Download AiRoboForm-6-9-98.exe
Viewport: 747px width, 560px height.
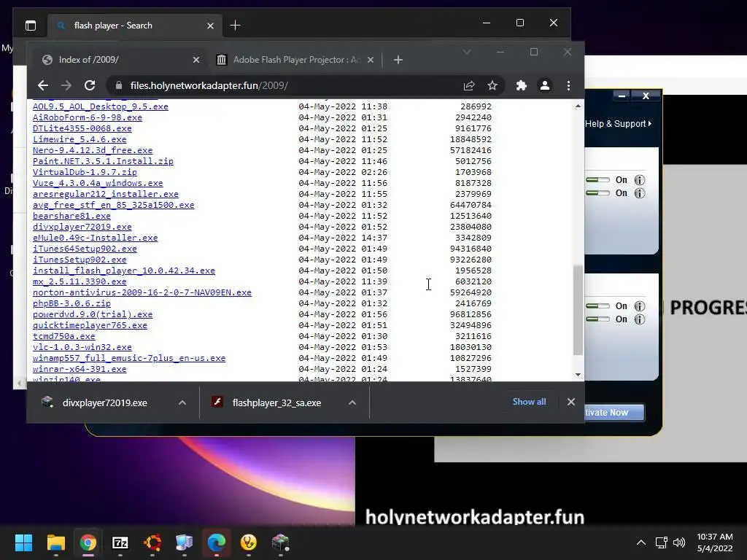88,117
